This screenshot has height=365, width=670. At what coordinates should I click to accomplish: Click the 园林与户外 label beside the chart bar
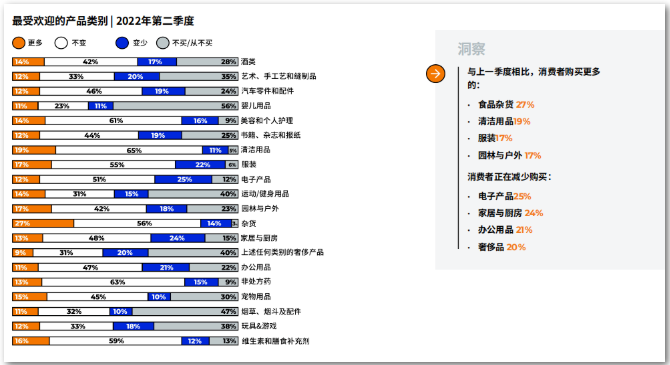coord(260,209)
